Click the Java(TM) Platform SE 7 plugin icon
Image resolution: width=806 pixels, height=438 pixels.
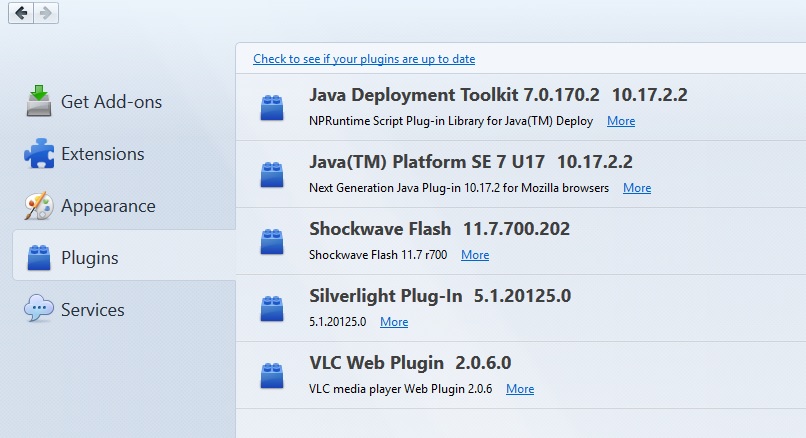[x=272, y=174]
